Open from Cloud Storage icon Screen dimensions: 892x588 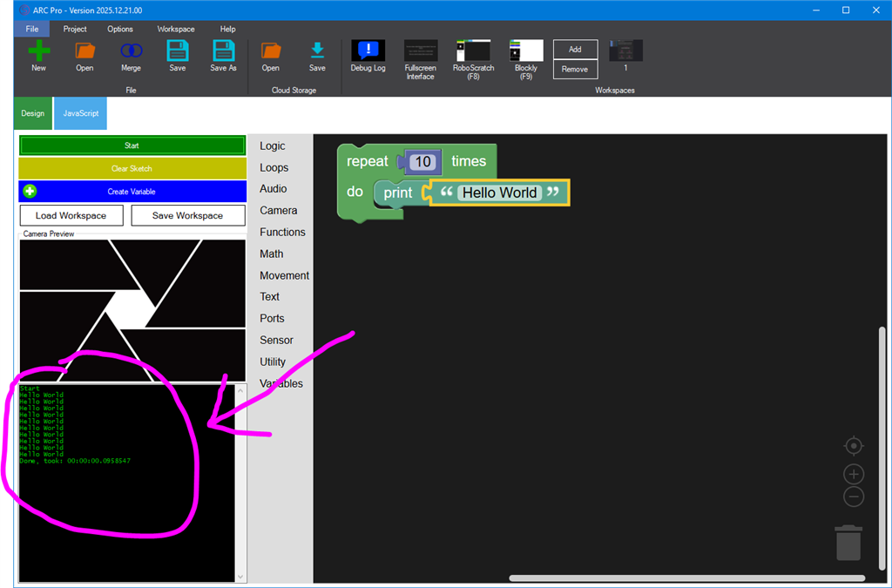tap(271, 51)
